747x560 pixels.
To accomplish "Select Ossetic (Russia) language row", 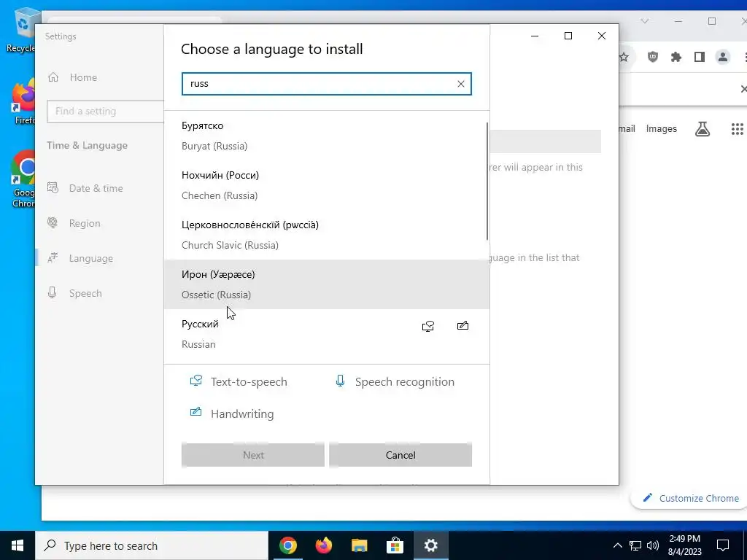I will 326,284.
